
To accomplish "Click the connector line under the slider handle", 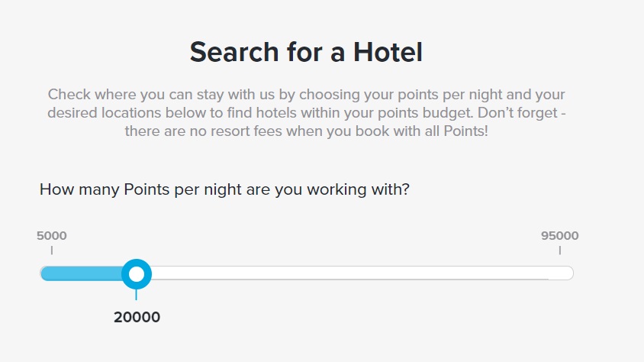I will [137, 295].
